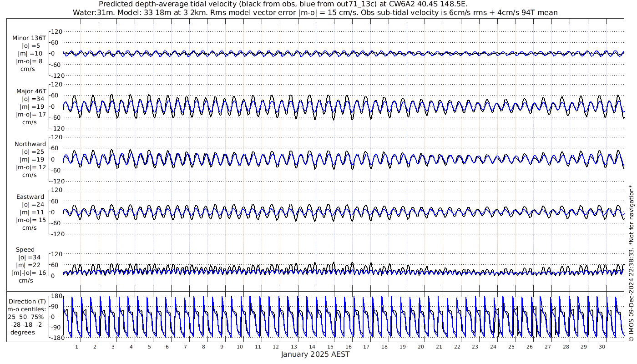Select "|m-o|= 17" in the Major panel

(x=30, y=115)
